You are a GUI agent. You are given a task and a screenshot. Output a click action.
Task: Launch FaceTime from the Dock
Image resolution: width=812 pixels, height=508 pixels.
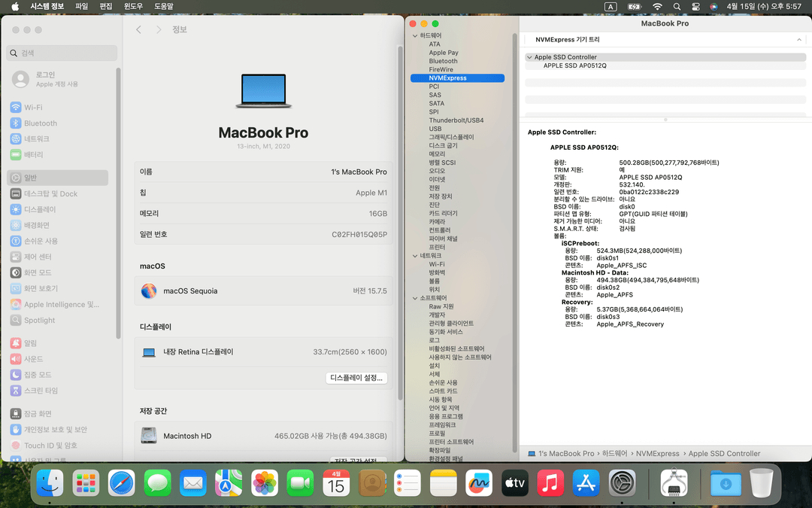[300, 483]
